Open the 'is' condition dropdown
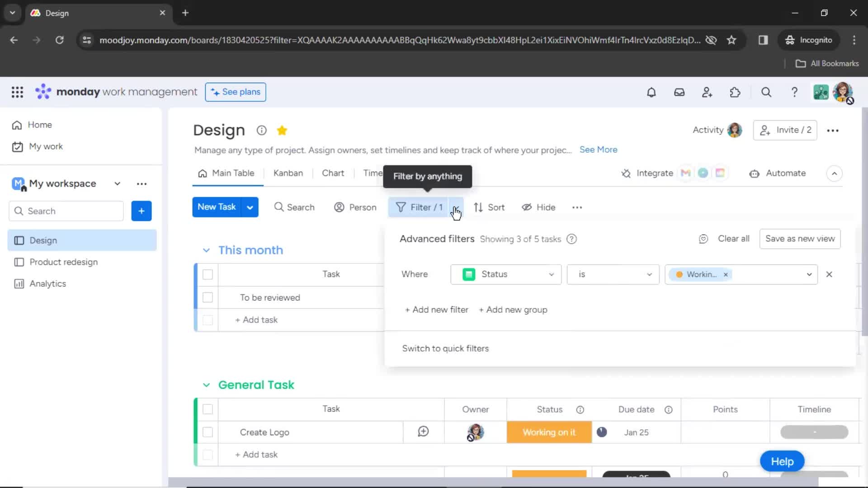Image resolution: width=868 pixels, height=488 pixels. [x=613, y=274]
